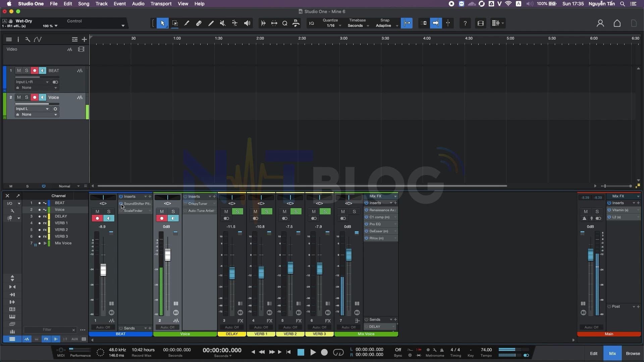Click the question mark help icon
644x362 pixels.
point(465,23)
